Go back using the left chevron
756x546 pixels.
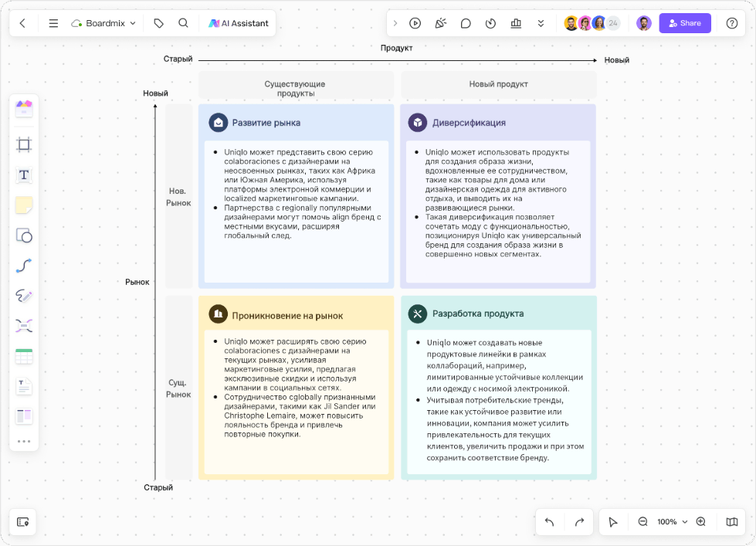pyautogui.click(x=22, y=23)
